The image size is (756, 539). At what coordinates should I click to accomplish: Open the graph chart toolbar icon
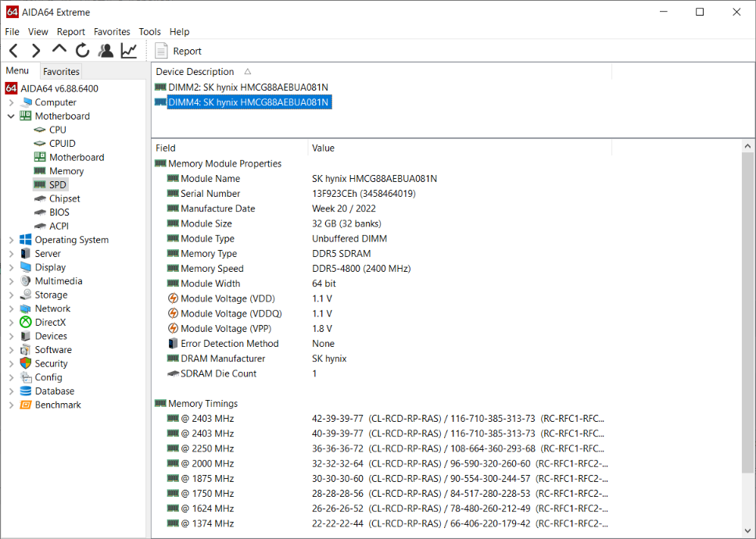pos(129,51)
